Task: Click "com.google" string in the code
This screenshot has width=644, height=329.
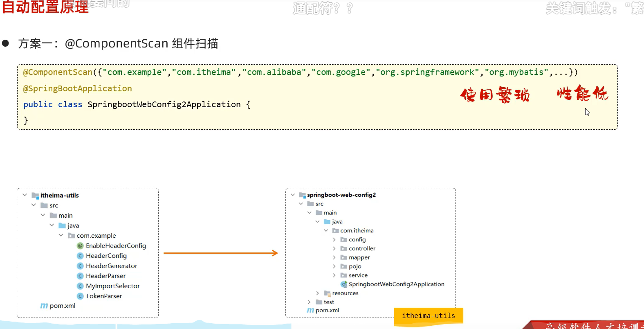Action: 341,72
